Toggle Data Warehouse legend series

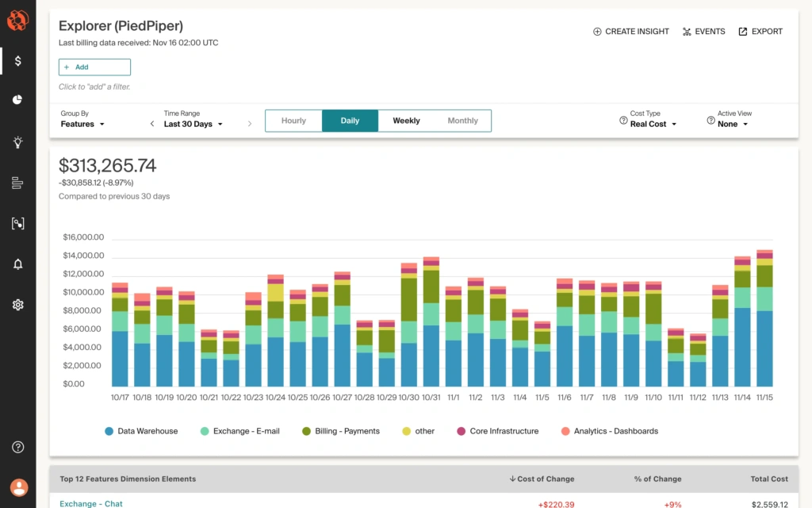(x=141, y=431)
